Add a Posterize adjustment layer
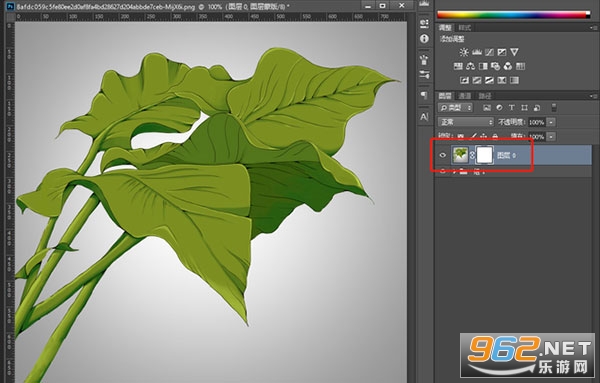Image resolution: width=600 pixels, height=383 pixels. [x=477, y=80]
